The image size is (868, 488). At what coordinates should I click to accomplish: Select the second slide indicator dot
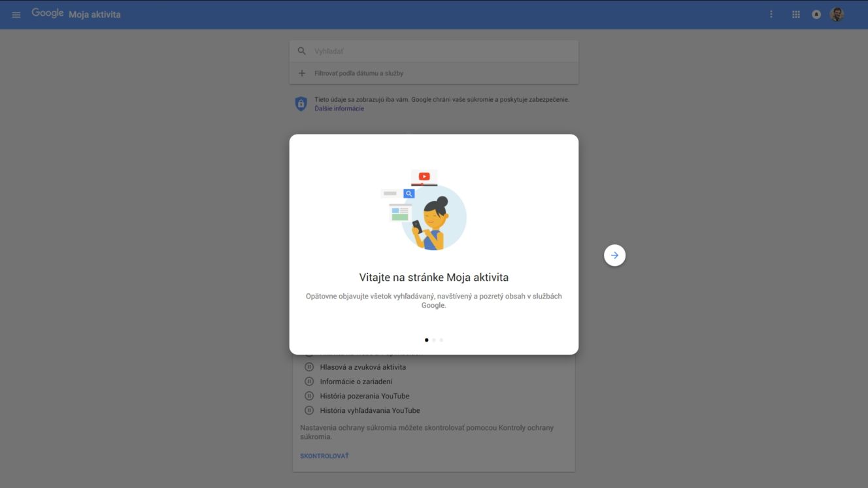(x=434, y=340)
